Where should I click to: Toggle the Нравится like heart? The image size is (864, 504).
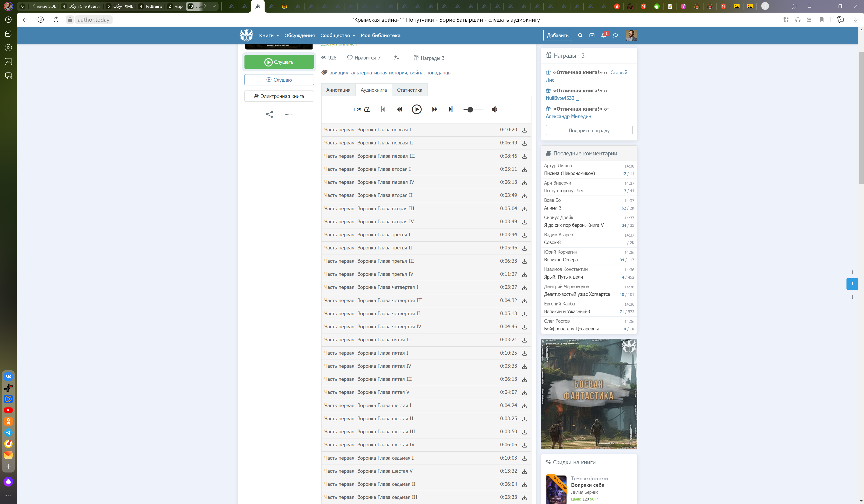pos(350,58)
